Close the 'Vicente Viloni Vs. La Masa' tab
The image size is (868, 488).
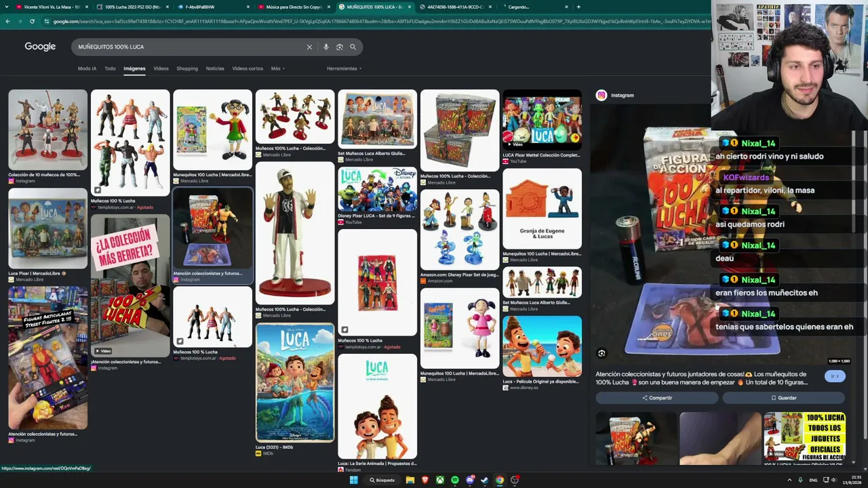pyautogui.click(x=86, y=7)
